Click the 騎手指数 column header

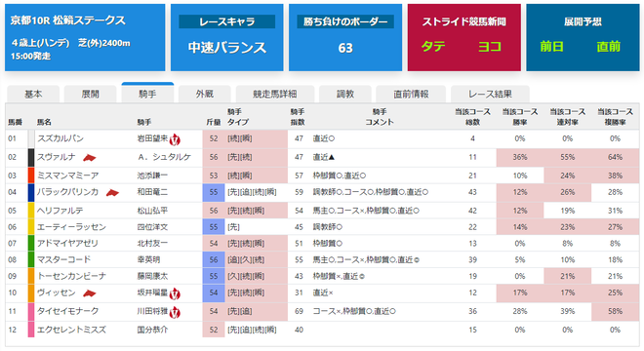298,117
